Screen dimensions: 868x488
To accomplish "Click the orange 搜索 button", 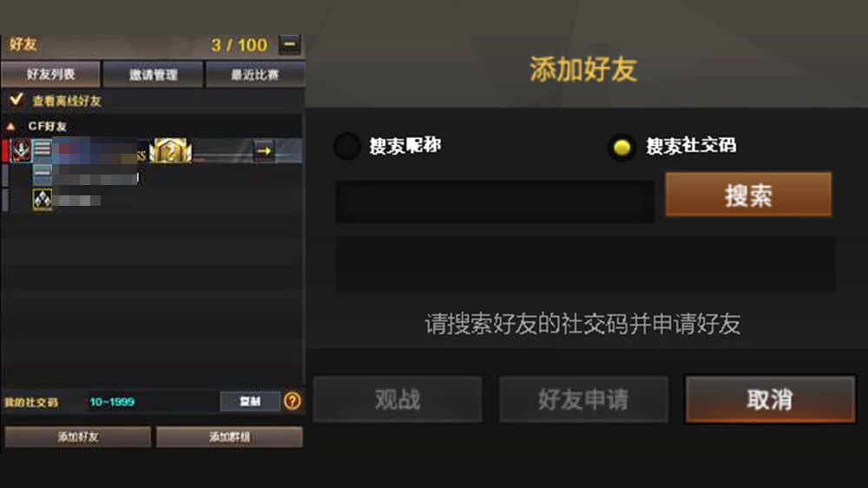I will [748, 195].
